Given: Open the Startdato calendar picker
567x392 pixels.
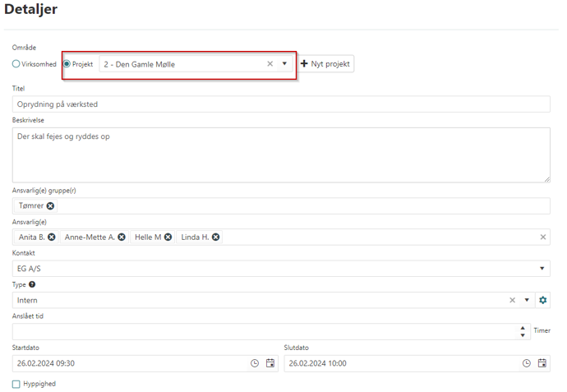Looking at the screenshot, I should [270, 363].
